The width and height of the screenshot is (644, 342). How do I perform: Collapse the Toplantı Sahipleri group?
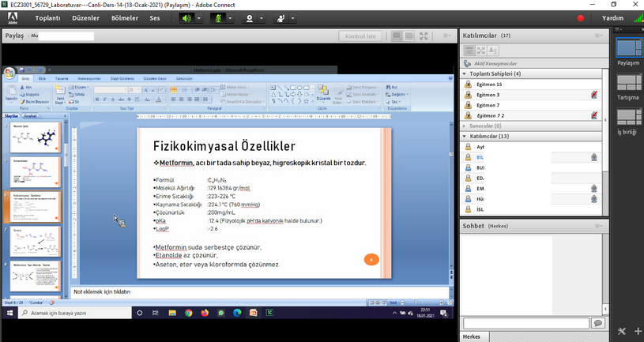[465, 73]
